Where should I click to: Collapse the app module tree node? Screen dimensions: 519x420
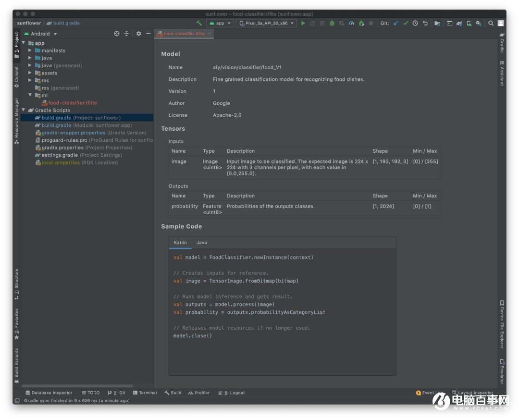coord(24,43)
